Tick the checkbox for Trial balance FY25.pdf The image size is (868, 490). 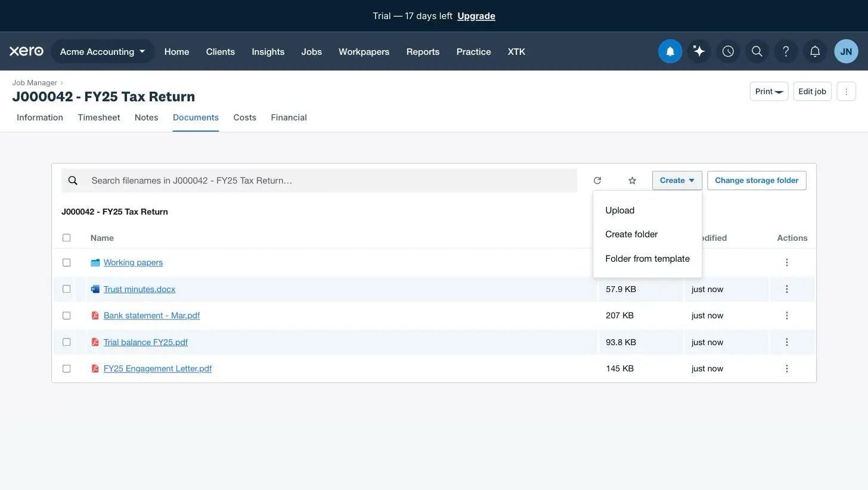tap(66, 342)
